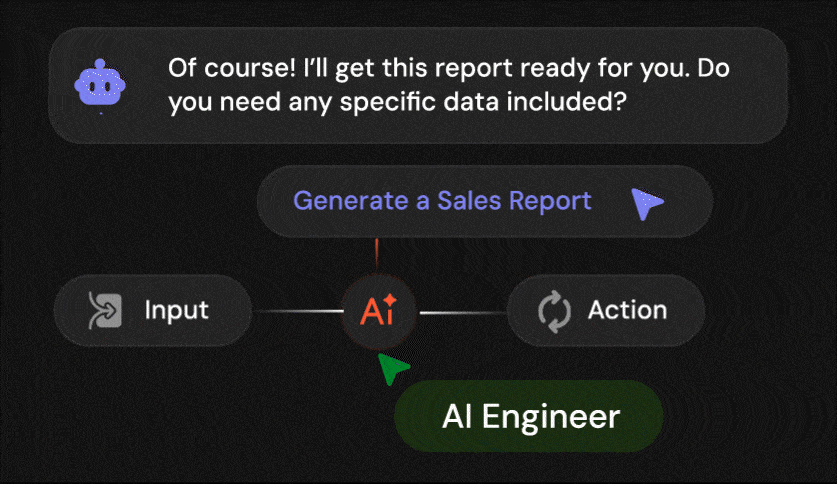Click the orange vertical connector above AI node
The width and height of the screenshot is (837, 484).
pos(376,256)
